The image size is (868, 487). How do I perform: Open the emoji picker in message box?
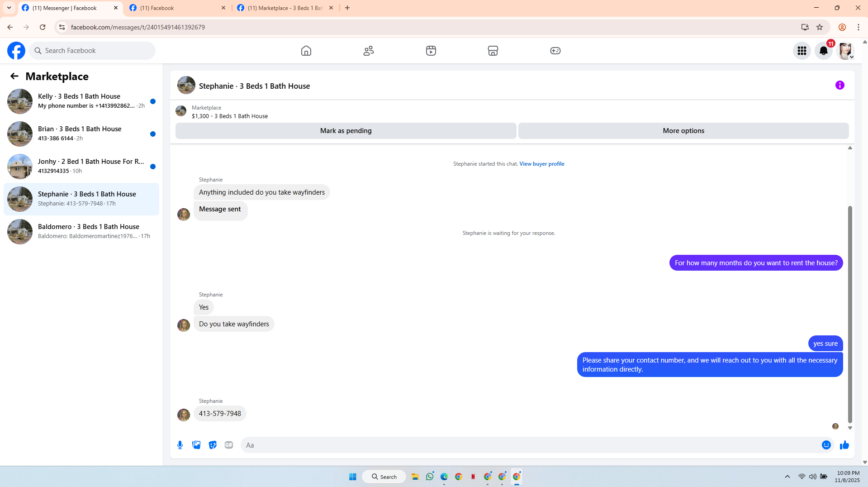coord(826,445)
